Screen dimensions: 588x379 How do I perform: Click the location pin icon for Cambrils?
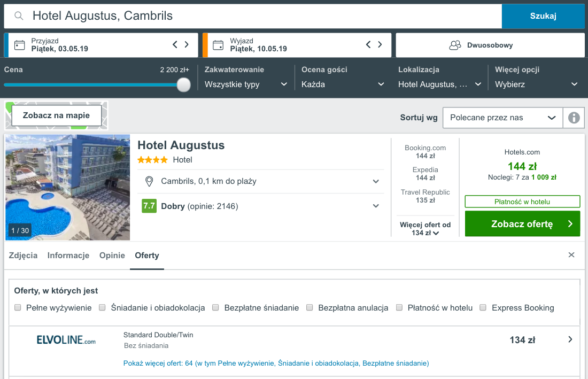click(x=149, y=181)
